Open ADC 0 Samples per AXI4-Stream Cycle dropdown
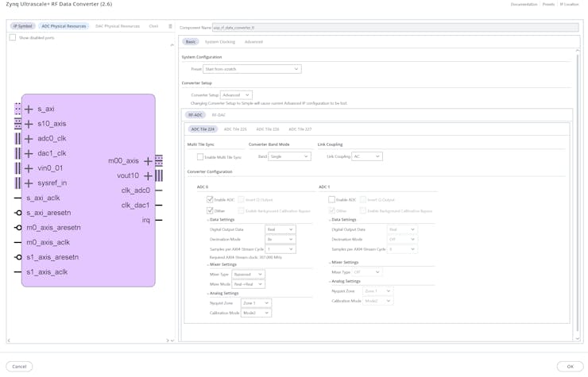 tap(280, 249)
